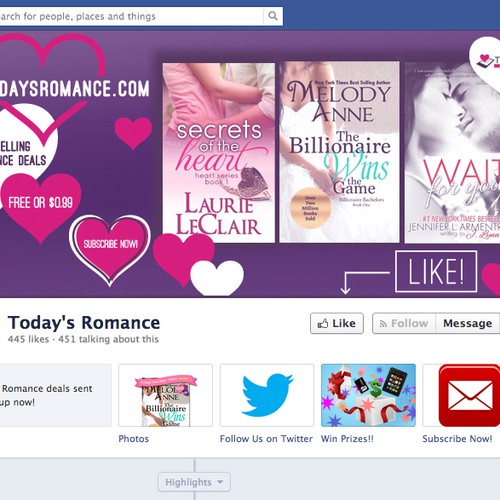Image resolution: width=500 pixels, height=500 pixels.
Task: Open the Highlights dropdown
Action: point(194,482)
